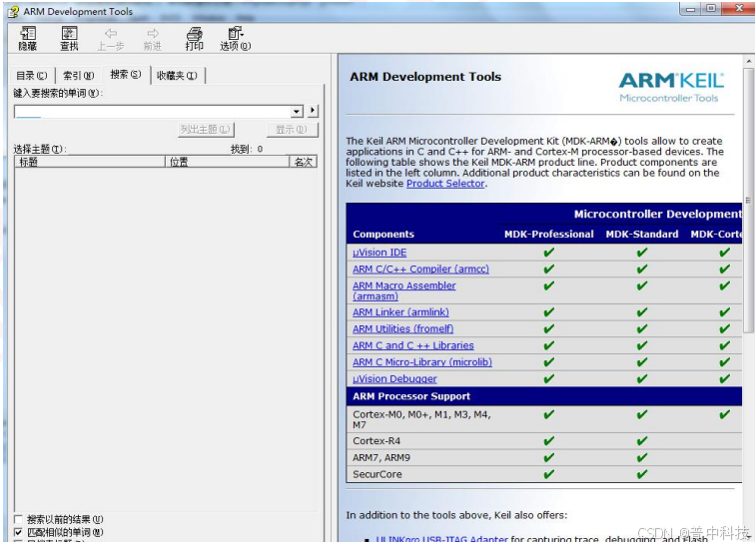Open the 收藏夹 (Favorites) tab
This screenshot has height=547, width=756.
[177, 76]
